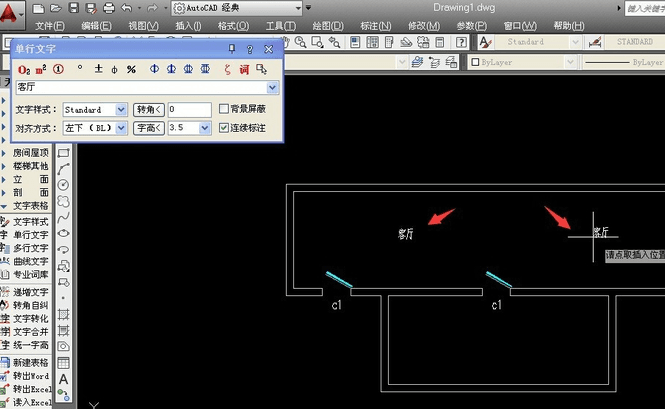Open the 对齐方式 alignment dropdown
The width and height of the screenshot is (665, 409).
(121, 128)
